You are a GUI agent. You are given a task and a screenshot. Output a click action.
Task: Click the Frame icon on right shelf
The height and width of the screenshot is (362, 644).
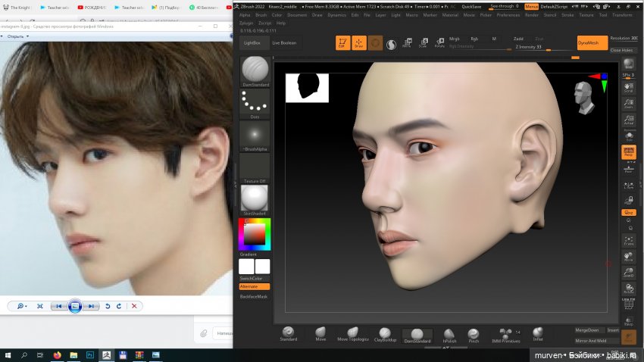[628, 241]
